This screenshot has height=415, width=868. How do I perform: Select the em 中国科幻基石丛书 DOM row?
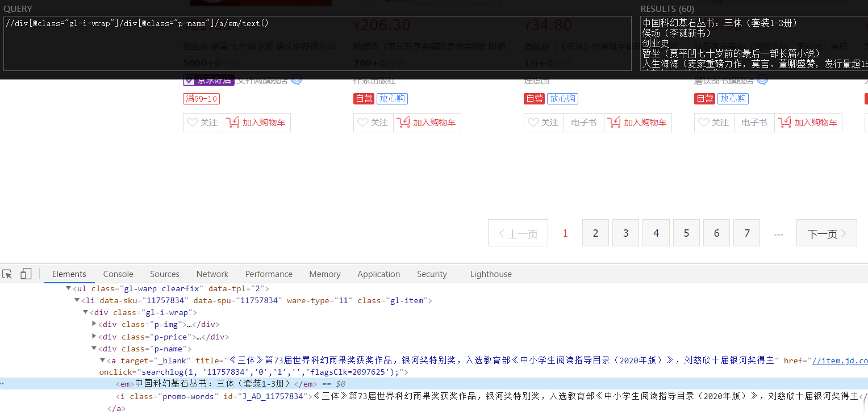pos(434,384)
